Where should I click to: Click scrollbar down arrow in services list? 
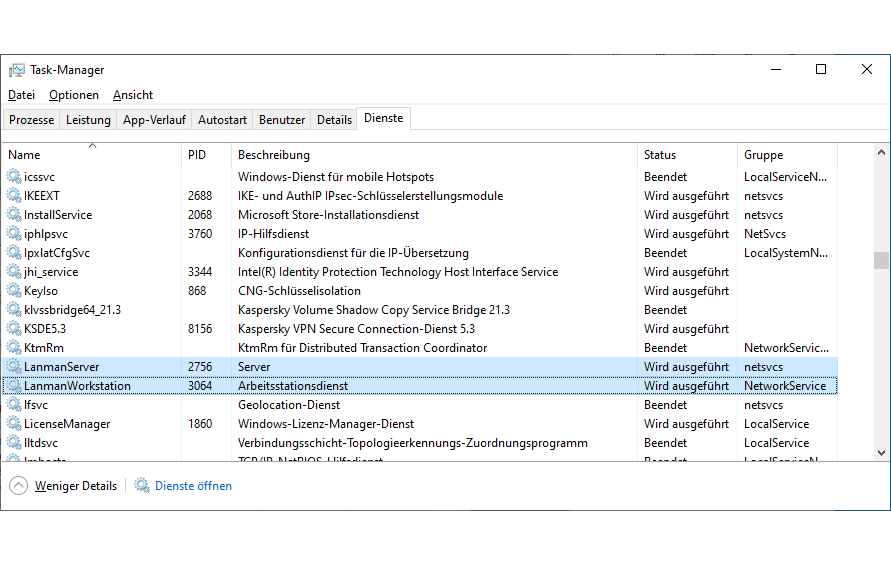click(x=881, y=453)
